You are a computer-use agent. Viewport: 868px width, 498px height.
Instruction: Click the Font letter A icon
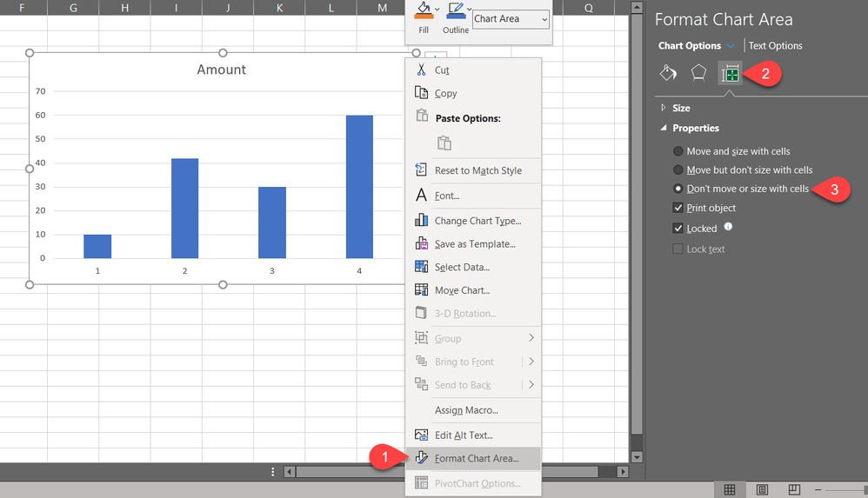(x=421, y=196)
